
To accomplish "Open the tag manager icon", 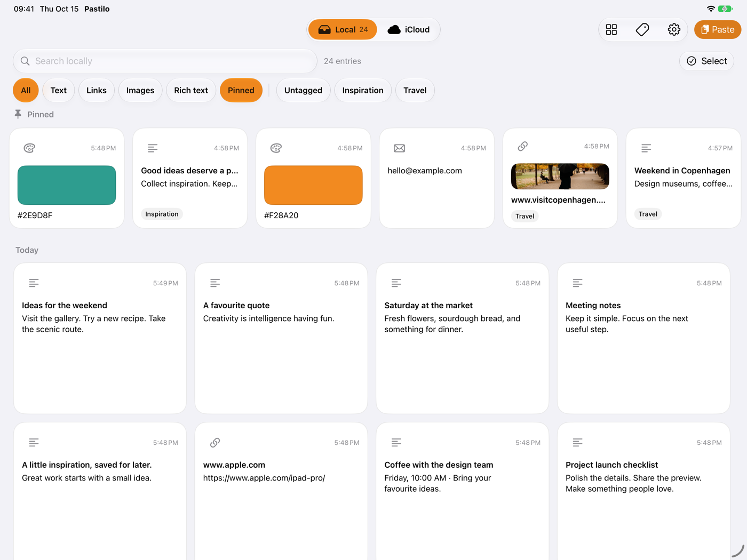I will [642, 30].
